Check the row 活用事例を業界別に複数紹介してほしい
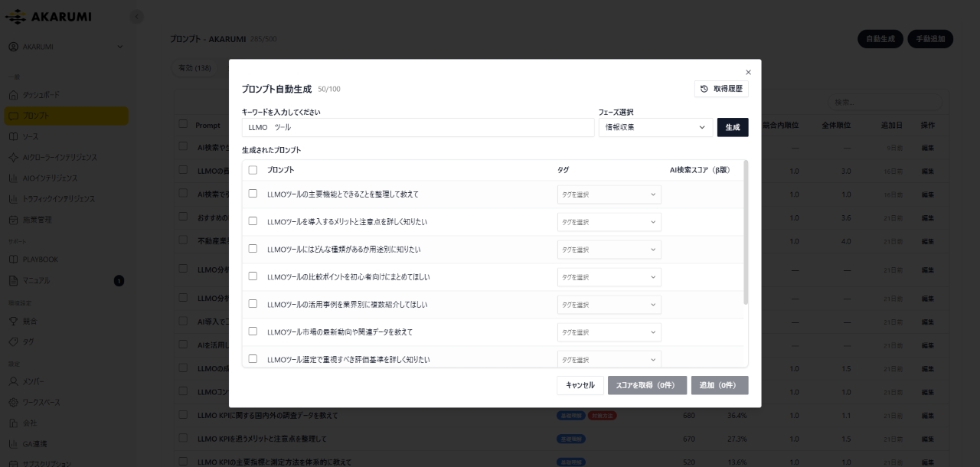The height and width of the screenshot is (467, 980). click(253, 304)
